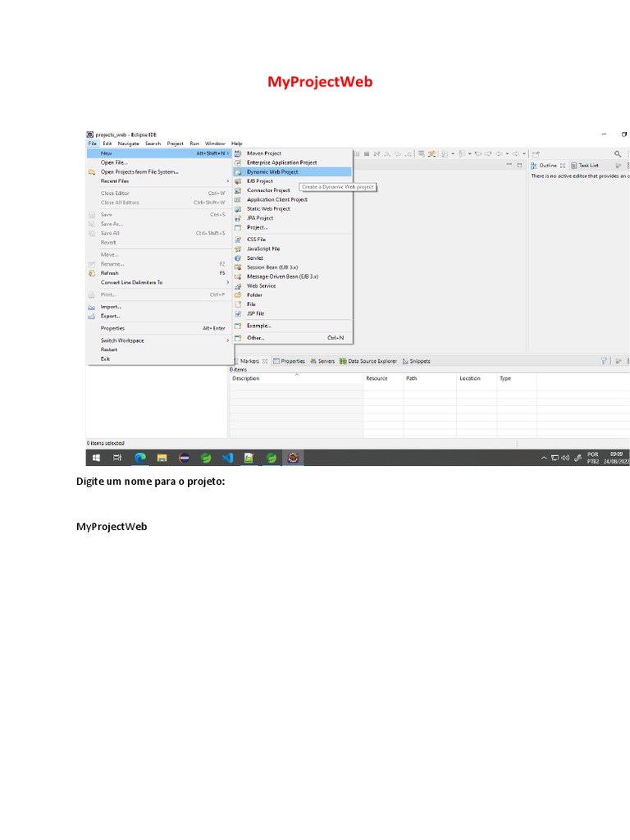The width and height of the screenshot is (630, 840).
Task: Click the Connector Project icon
Action: (x=238, y=190)
